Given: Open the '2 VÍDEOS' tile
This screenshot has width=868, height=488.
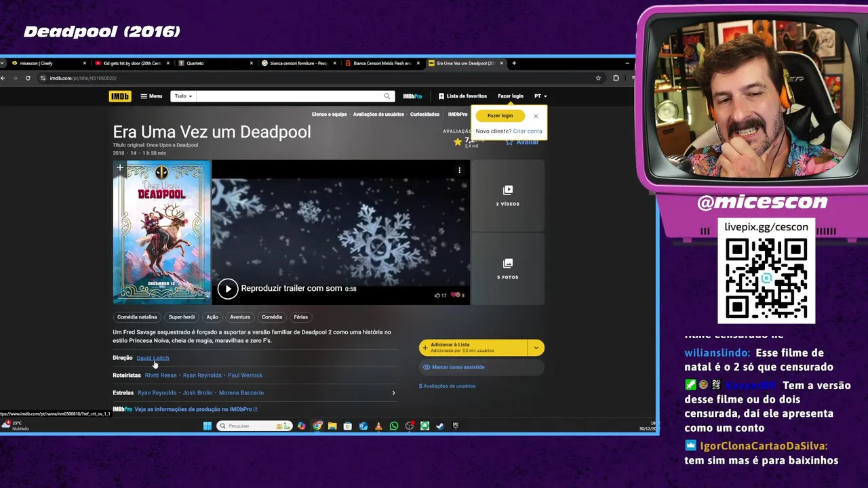Looking at the screenshot, I should click(508, 195).
